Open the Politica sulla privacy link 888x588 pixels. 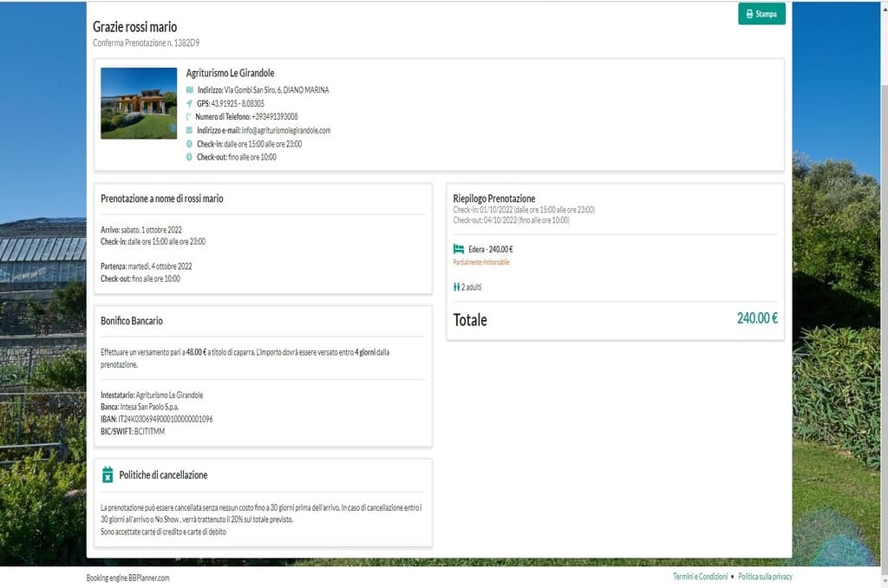coord(765,577)
